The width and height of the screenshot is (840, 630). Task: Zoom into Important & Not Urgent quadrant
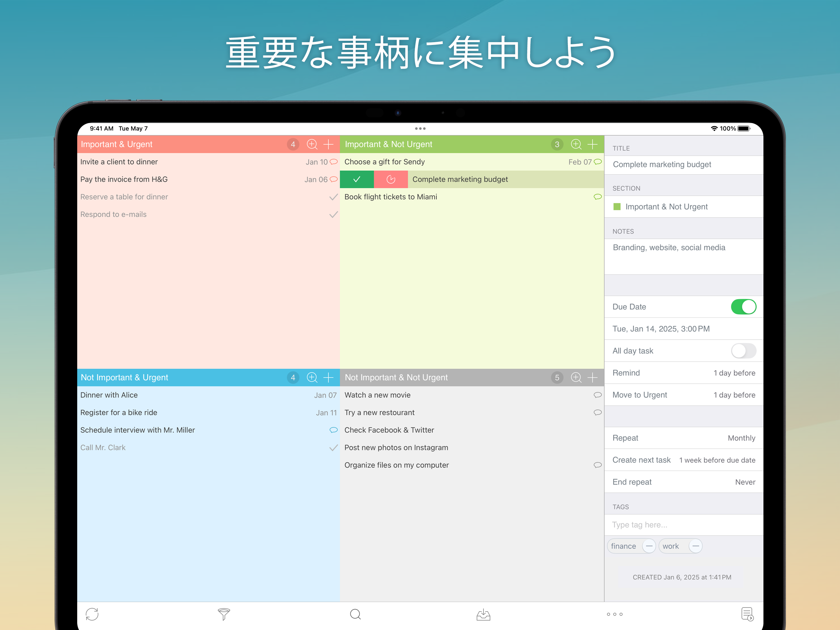point(576,144)
